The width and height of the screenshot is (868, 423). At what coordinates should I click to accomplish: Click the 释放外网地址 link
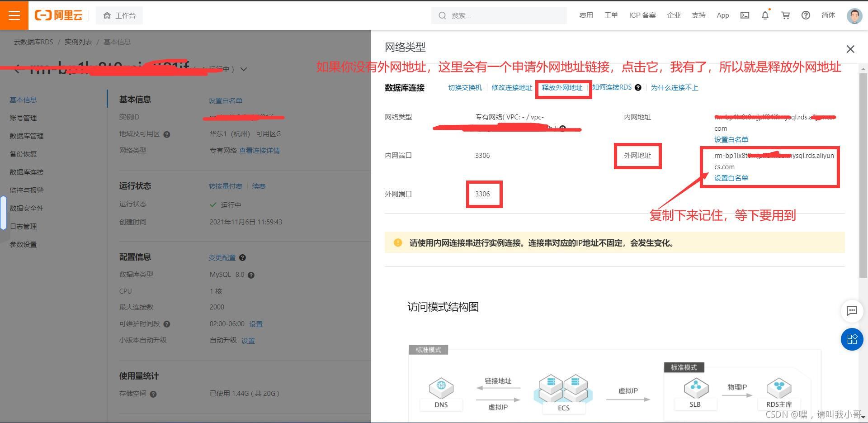point(562,88)
